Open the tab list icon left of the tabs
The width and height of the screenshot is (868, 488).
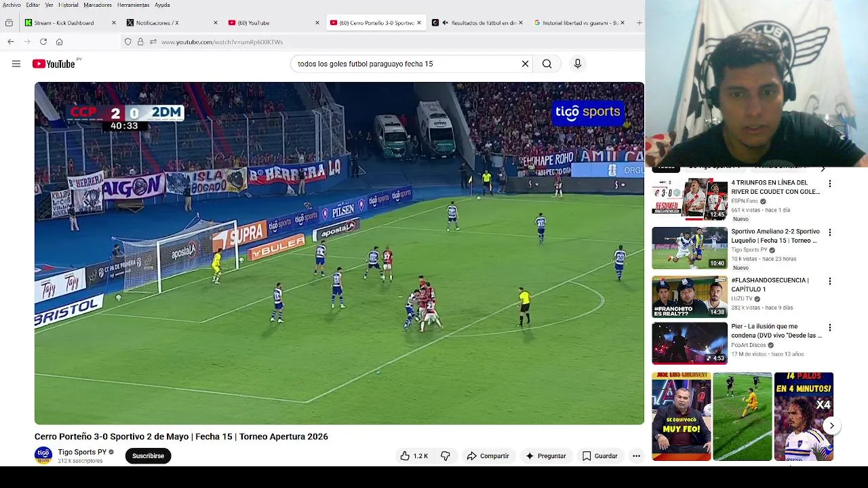point(9,23)
